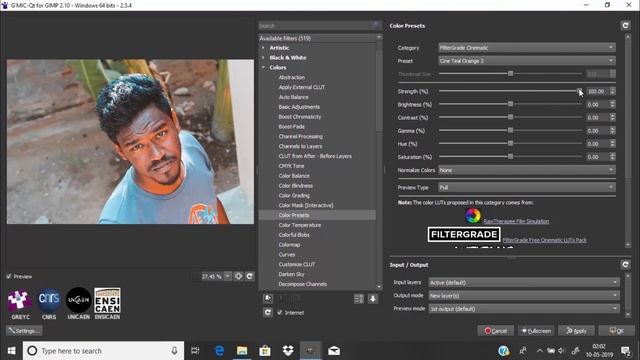Viewport: 640px width, 360px height.
Task: Click the CNRS logo
Action: tap(49, 300)
